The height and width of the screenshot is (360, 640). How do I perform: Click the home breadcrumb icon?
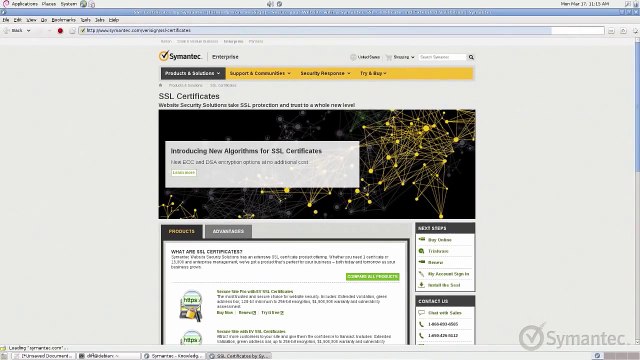tap(160, 85)
